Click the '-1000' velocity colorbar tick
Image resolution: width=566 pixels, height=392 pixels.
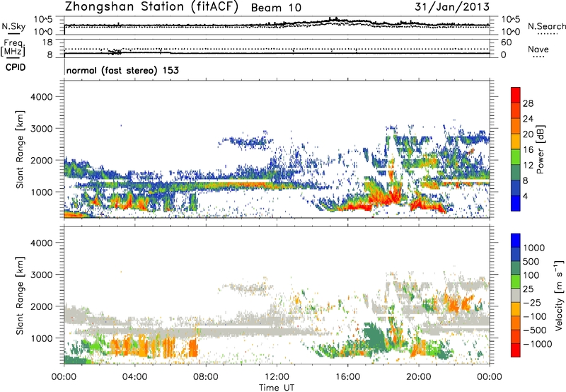click(537, 344)
